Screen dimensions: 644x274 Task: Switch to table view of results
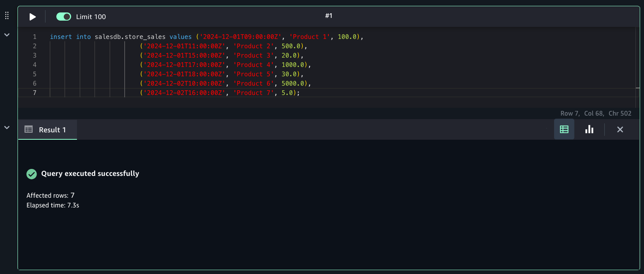pos(564,129)
